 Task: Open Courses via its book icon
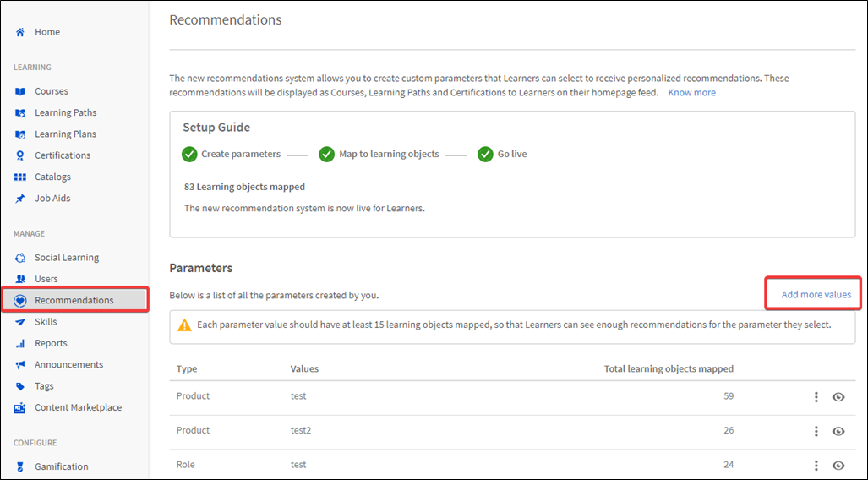pos(19,91)
